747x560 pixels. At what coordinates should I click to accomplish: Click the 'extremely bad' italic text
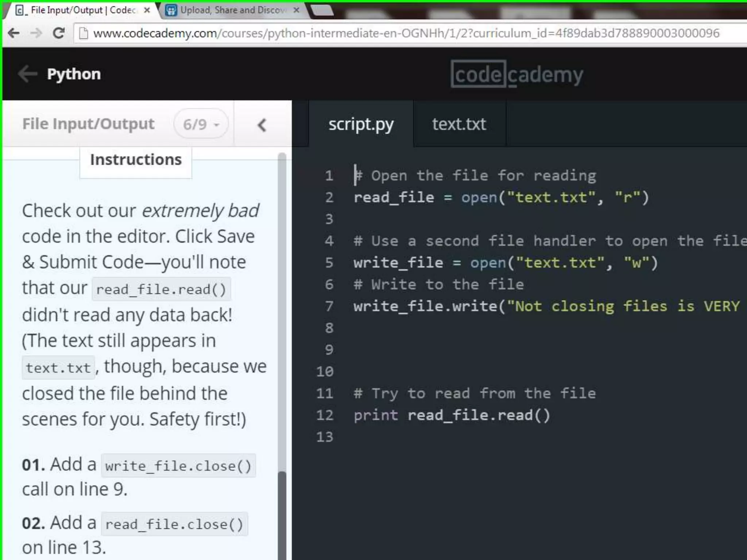coord(200,211)
